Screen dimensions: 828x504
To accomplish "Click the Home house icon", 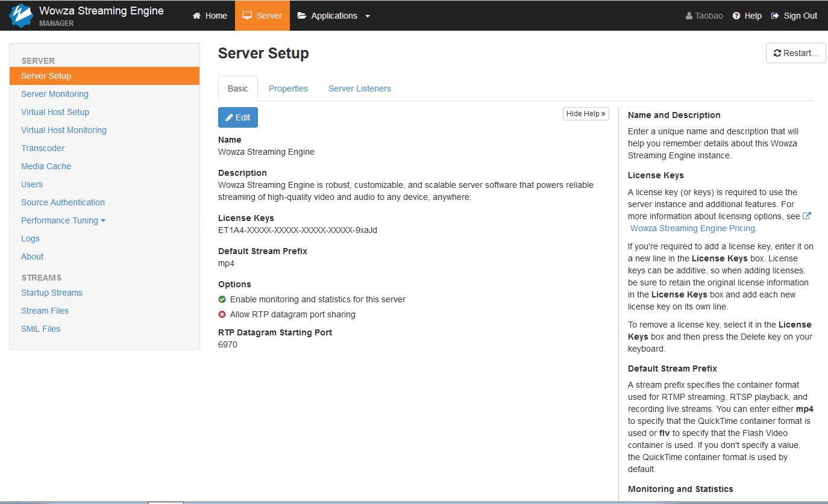I will (x=196, y=16).
